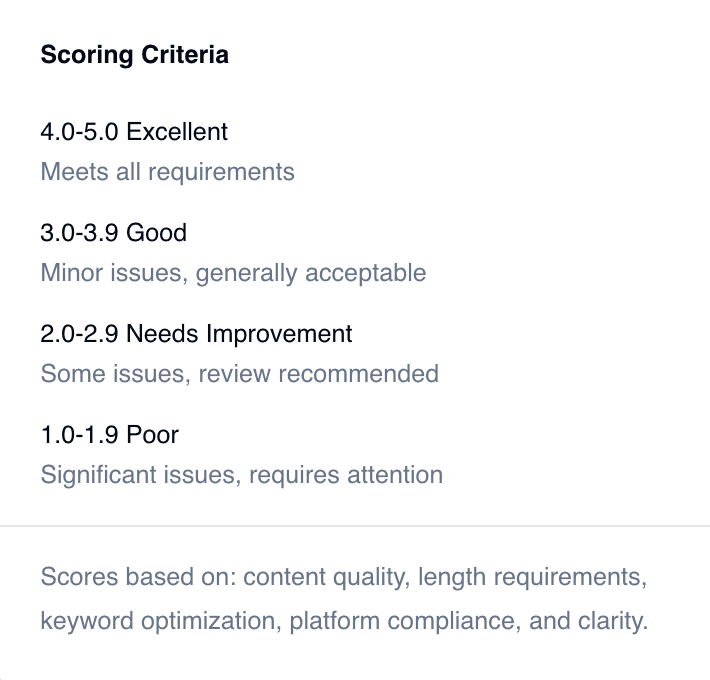Image resolution: width=710 pixels, height=680 pixels.
Task: Click "Significant issues, requires attention" description
Action: click(241, 475)
